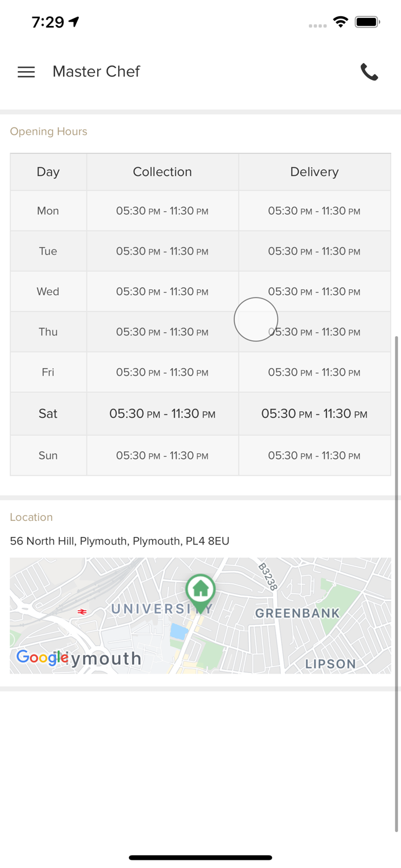Select the Delivery column header
The width and height of the screenshot is (401, 868).
point(314,172)
